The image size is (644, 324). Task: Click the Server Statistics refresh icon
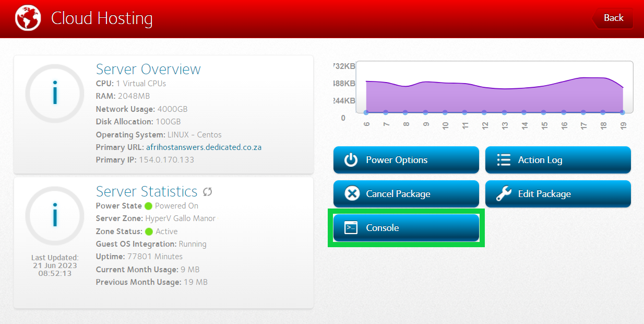tap(208, 192)
